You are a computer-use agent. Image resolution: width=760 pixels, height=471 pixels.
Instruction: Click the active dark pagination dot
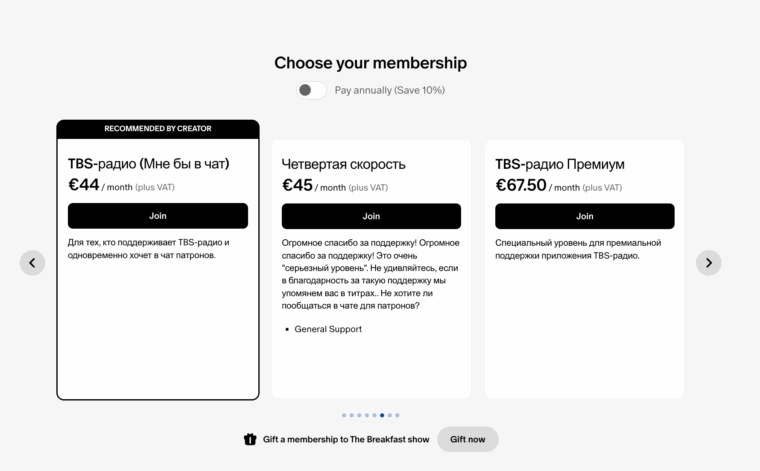point(382,415)
